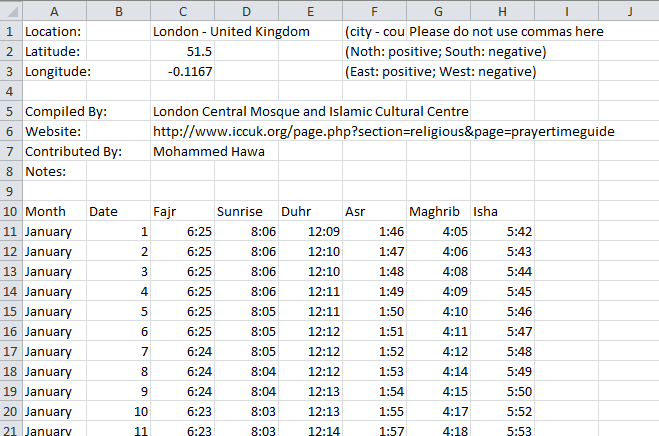659x436 pixels.
Task: Click Isha time 5:50 for January 9
Action: tap(503, 391)
